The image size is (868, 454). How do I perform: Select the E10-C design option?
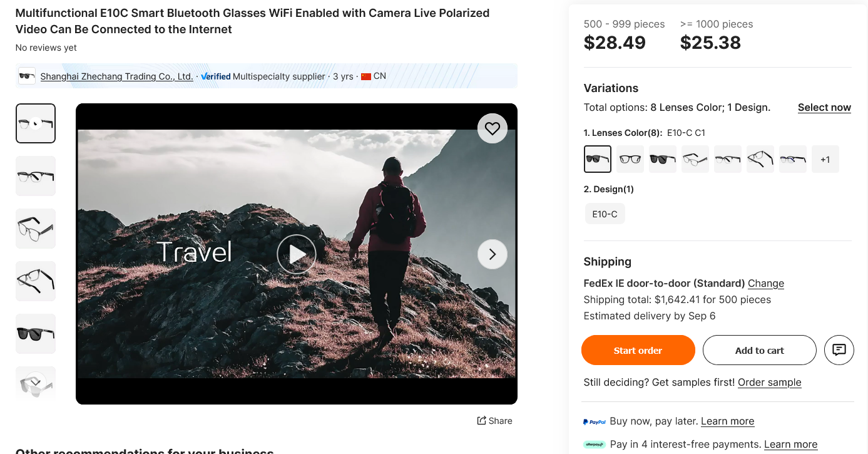605,214
